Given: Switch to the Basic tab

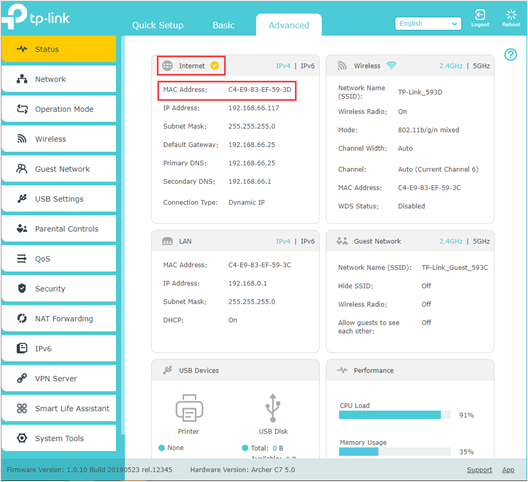Looking at the screenshot, I should coord(223,25).
